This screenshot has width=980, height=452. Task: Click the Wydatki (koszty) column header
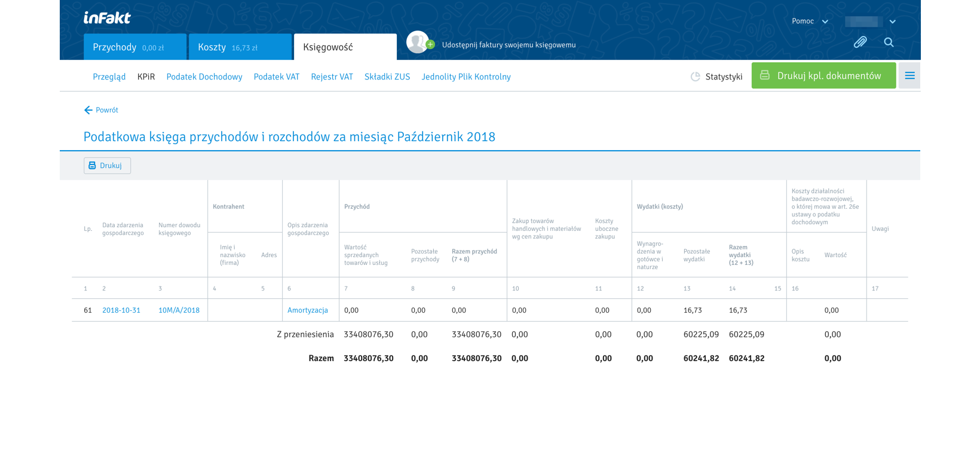[x=660, y=206]
